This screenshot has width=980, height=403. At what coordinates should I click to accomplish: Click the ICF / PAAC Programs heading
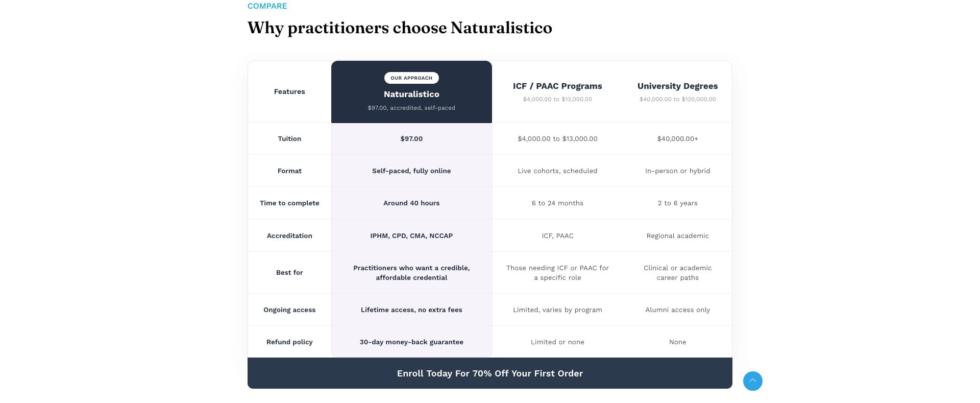click(x=557, y=86)
